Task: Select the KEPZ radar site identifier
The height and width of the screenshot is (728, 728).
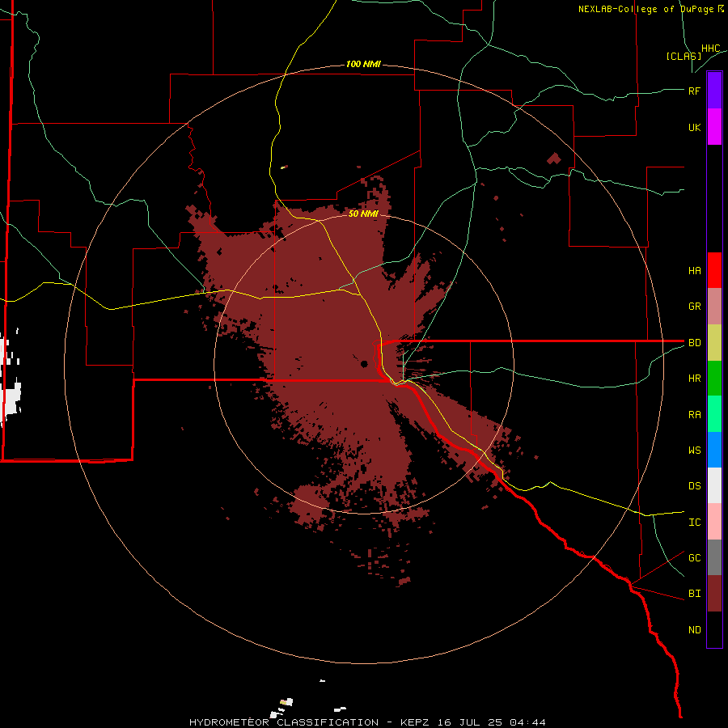Action: pos(414,722)
